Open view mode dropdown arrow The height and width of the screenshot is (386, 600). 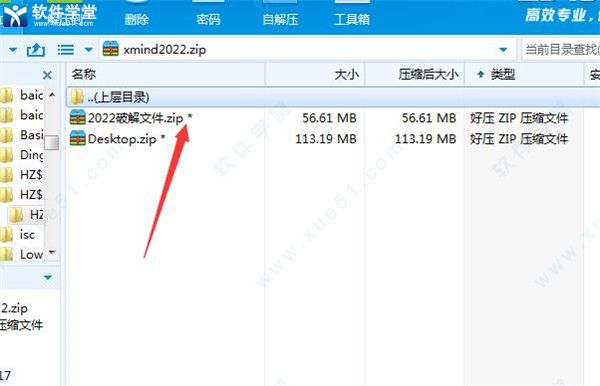(x=88, y=50)
